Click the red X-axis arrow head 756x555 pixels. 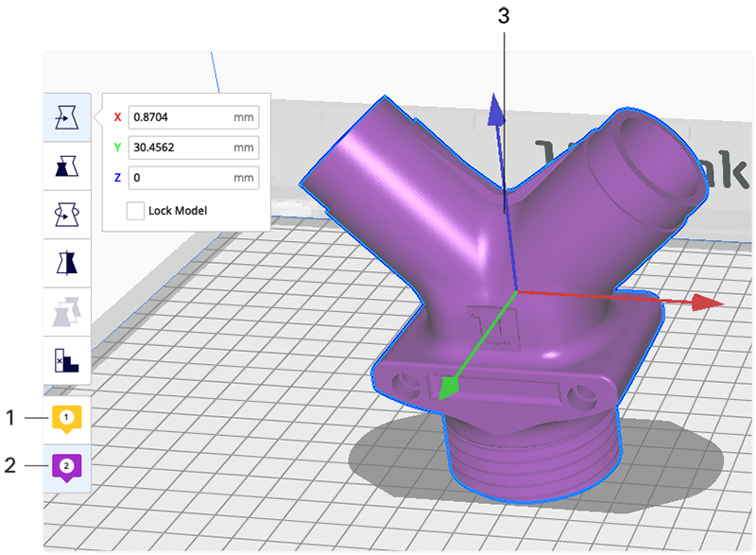coord(705,303)
